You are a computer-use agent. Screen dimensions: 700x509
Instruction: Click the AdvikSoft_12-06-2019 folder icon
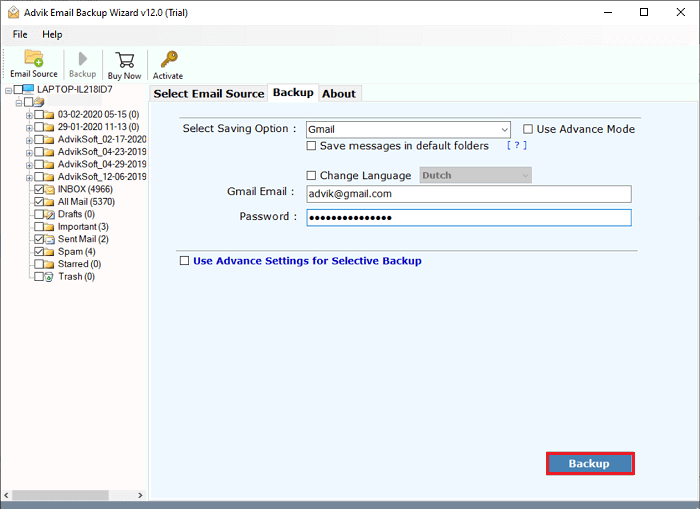click(50, 177)
